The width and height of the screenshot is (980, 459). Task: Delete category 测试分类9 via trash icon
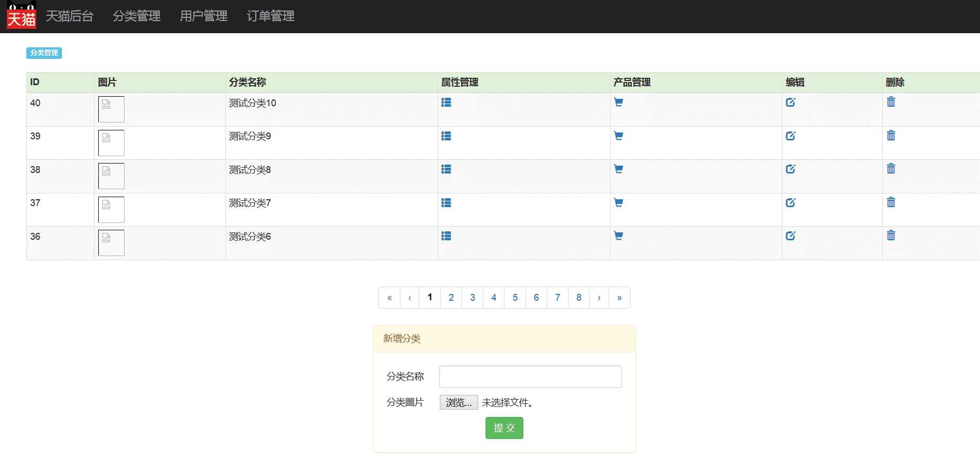point(891,136)
